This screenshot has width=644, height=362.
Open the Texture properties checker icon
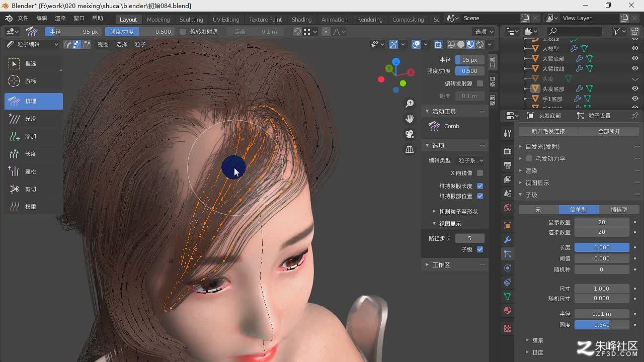point(508,328)
